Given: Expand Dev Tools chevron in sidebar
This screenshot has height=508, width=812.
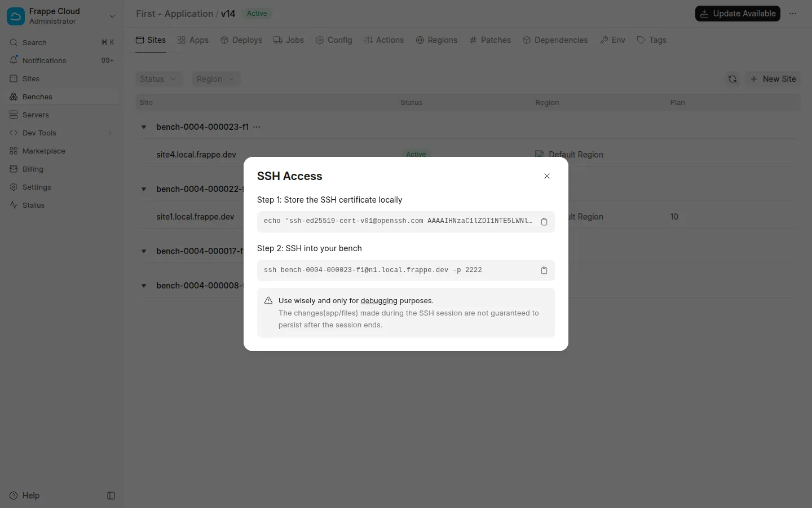Looking at the screenshot, I should pyautogui.click(x=110, y=133).
